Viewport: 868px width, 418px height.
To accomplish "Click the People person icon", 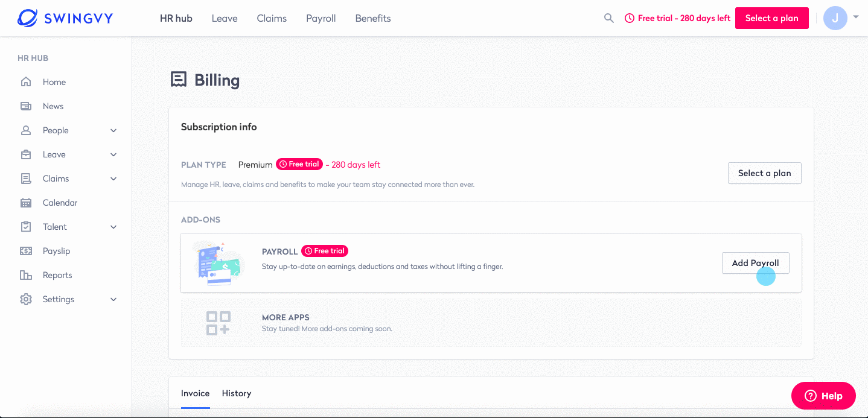I will [x=26, y=130].
